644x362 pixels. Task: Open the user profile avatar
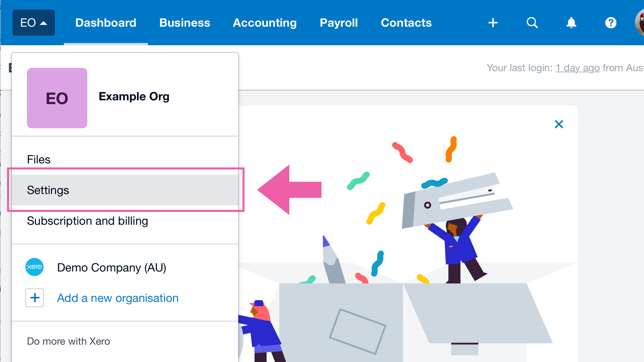[x=640, y=23]
